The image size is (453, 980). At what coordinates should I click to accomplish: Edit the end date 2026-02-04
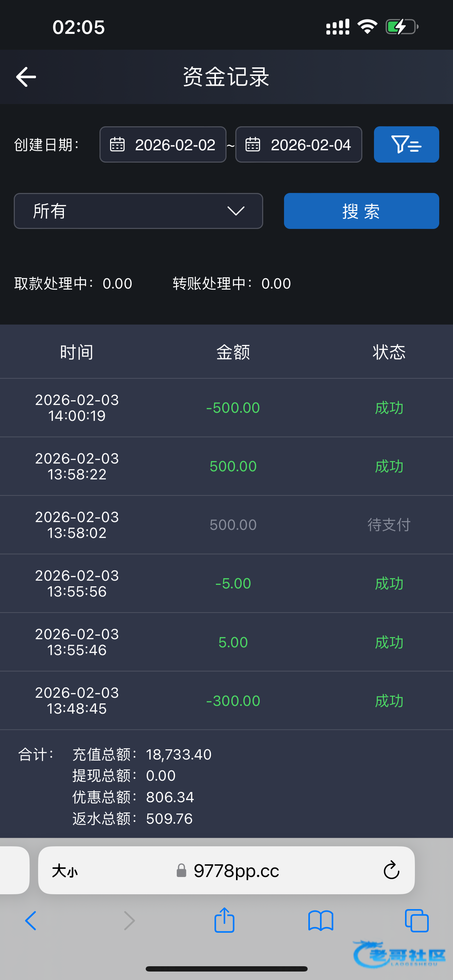pos(310,145)
